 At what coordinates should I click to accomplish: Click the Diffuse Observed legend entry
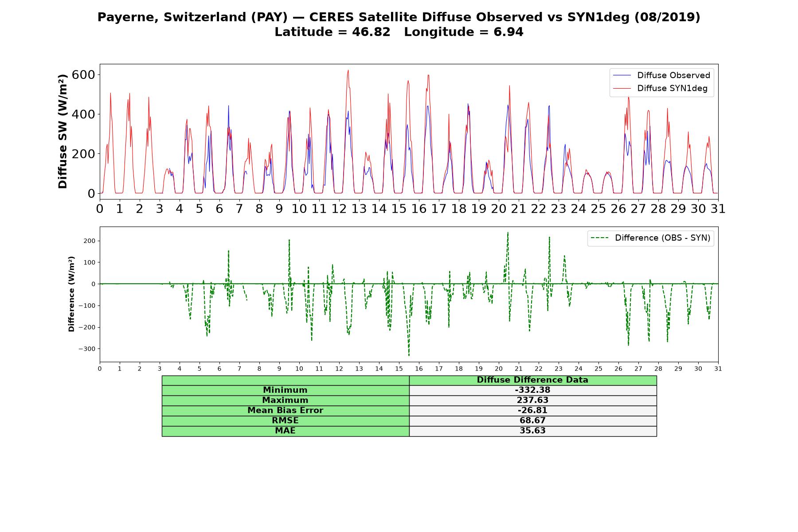point(661,75)
